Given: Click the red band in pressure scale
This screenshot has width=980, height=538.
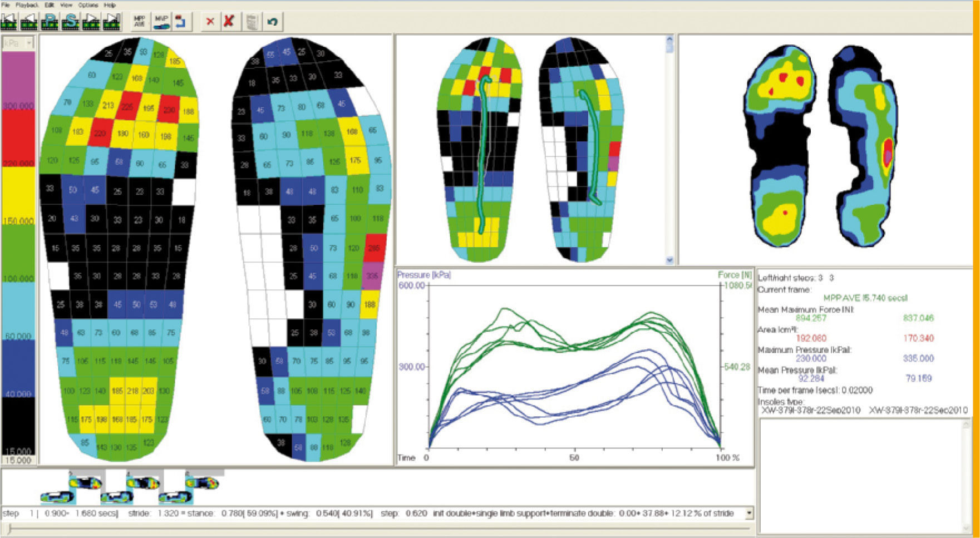Looking at the screenshot, I should (x=18, y=136).
